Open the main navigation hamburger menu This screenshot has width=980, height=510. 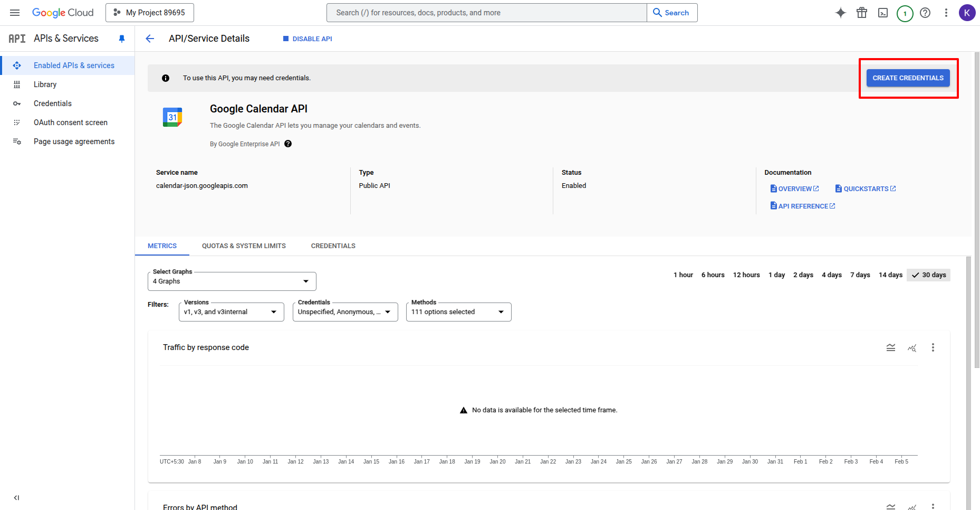[15, 13]
